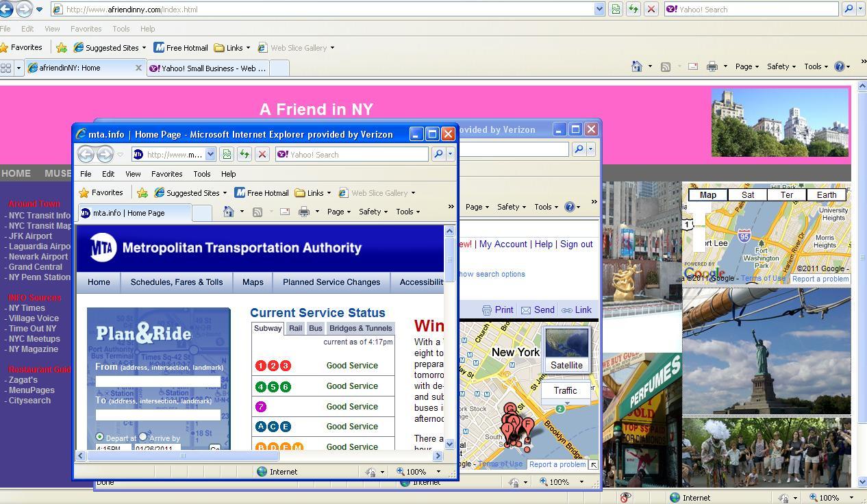Open Tools dropdown in main browser command bar
This screenshot has height=504, width=867.
pyautogui.click(x=816, y=66)
